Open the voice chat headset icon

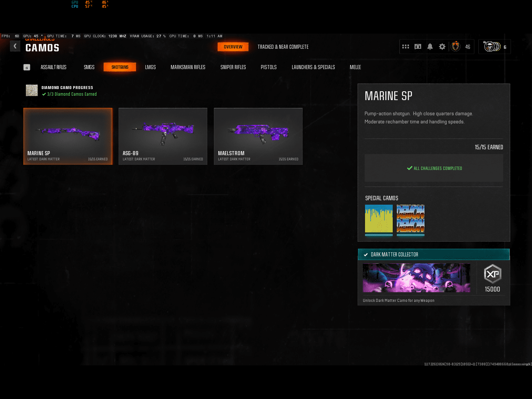tap(418, 47)
